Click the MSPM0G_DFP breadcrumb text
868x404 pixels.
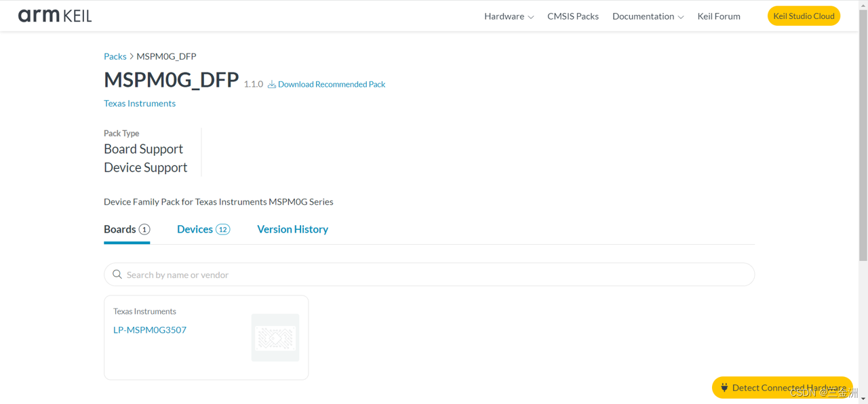point(166,56)
